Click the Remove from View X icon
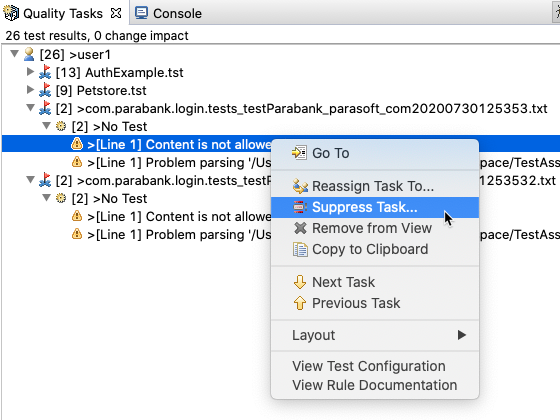The width and height of the screenshot is (560, 420). tap(300, 228)
